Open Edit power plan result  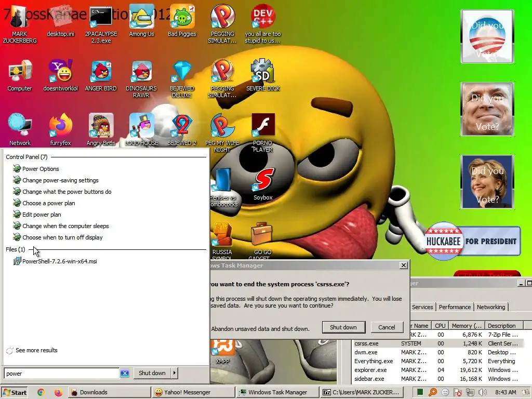click(x=42, y=215)
